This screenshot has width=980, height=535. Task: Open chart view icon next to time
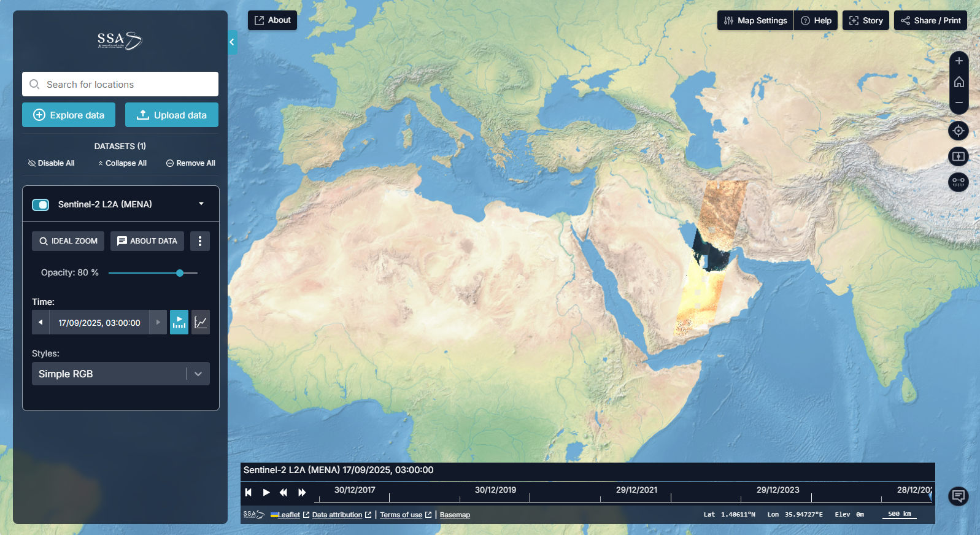coord(201,322)
